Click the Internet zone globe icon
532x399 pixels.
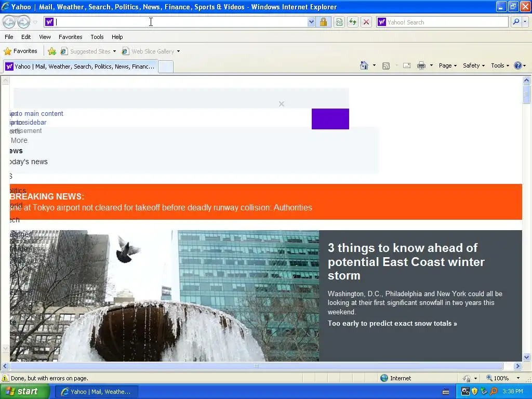point(384,378)
